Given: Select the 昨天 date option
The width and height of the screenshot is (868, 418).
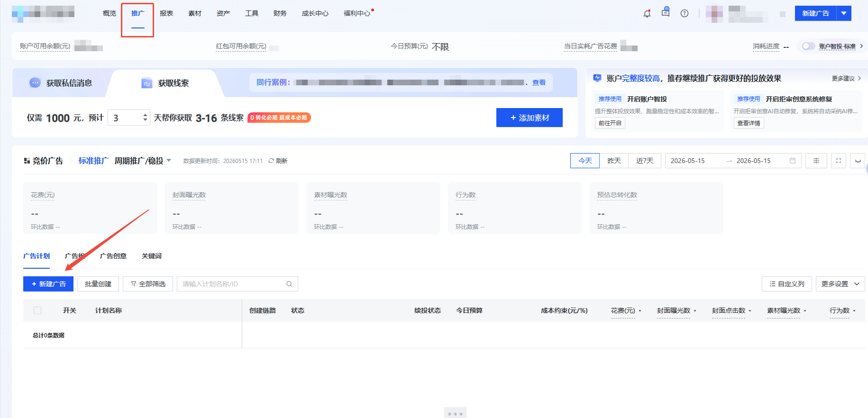Looking at the screenshot, I should coord(614,161).
